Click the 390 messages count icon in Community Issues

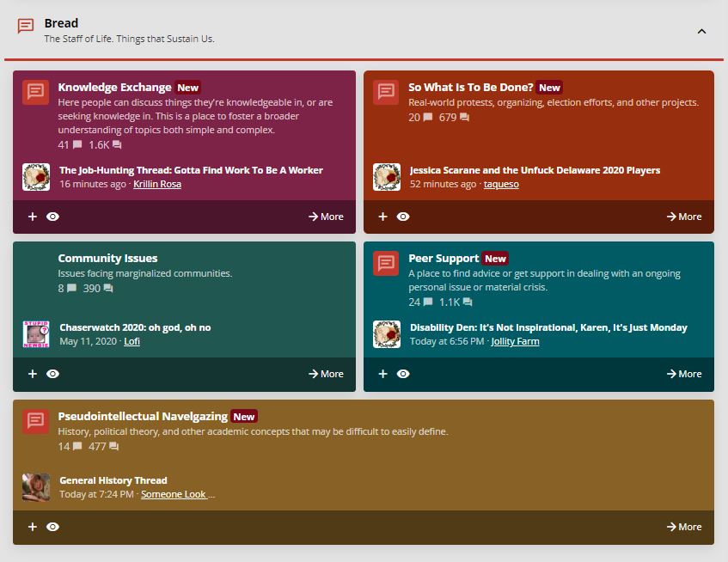click(x=108, y=289)
